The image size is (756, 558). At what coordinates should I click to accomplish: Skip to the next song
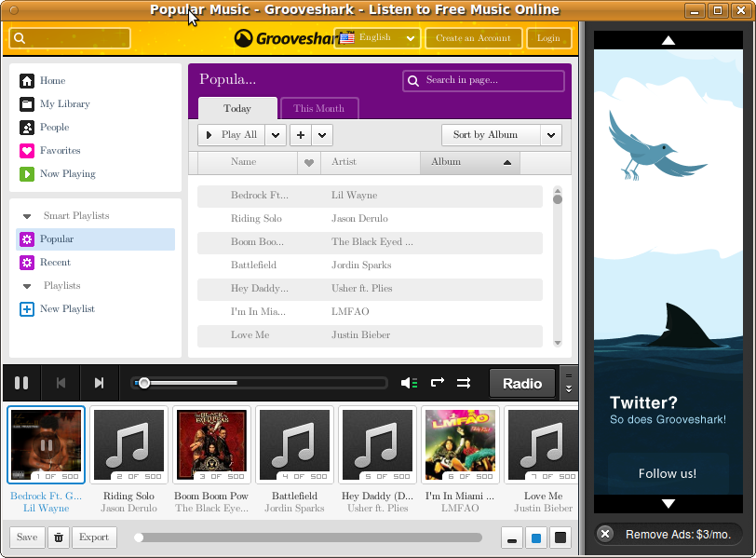tap(100, 384)
